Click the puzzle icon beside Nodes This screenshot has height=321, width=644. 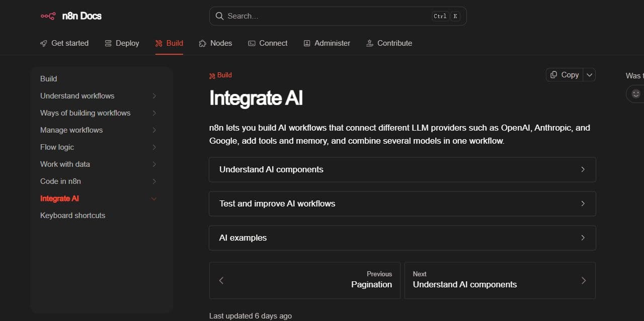(203, 43)
